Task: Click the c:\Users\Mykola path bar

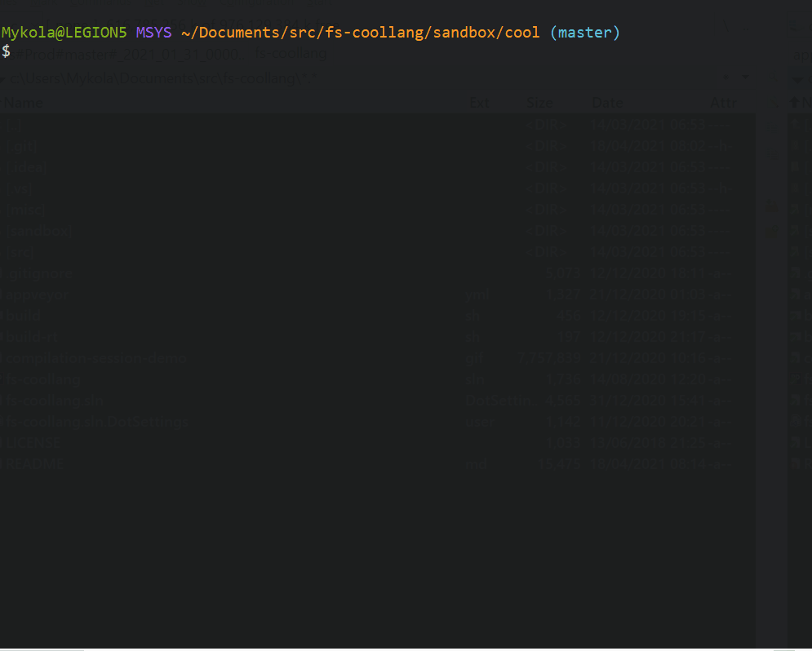Action: pos(163,78)
